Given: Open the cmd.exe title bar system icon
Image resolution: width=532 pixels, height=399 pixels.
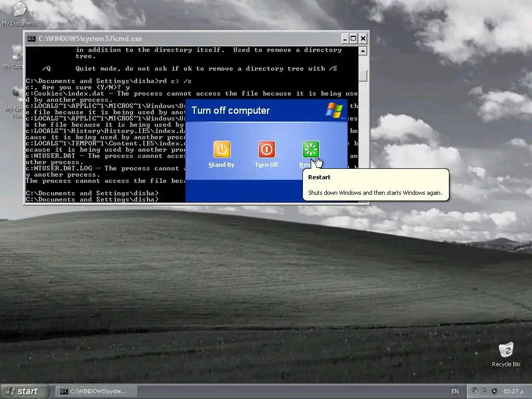Looking at the screenshot, I should 31,38.
